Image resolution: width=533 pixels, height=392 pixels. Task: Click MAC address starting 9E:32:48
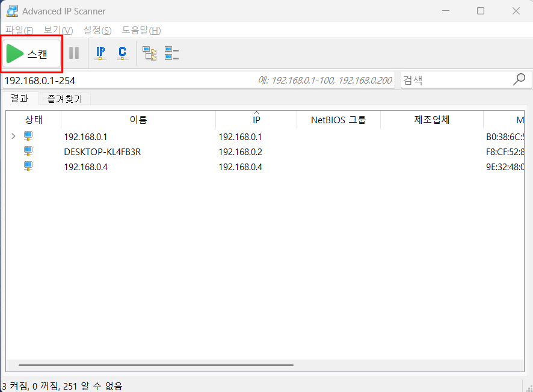point(505,167)
